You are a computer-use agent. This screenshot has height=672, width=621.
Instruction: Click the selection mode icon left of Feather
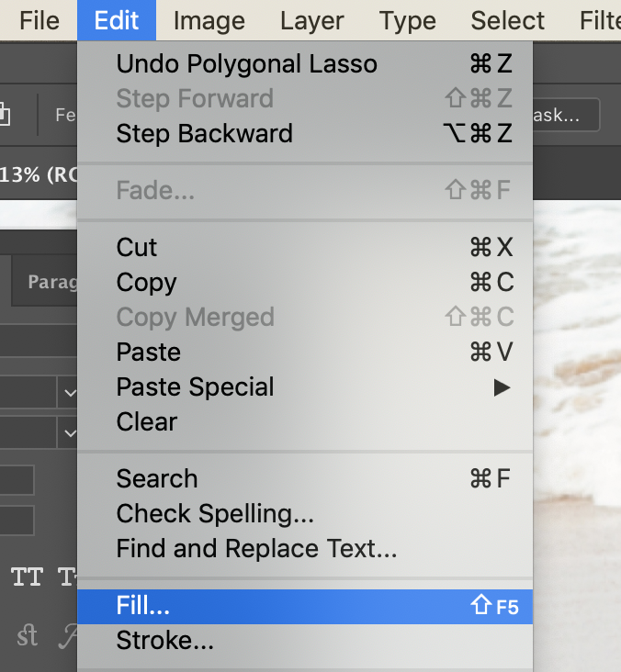coord(6,115)
